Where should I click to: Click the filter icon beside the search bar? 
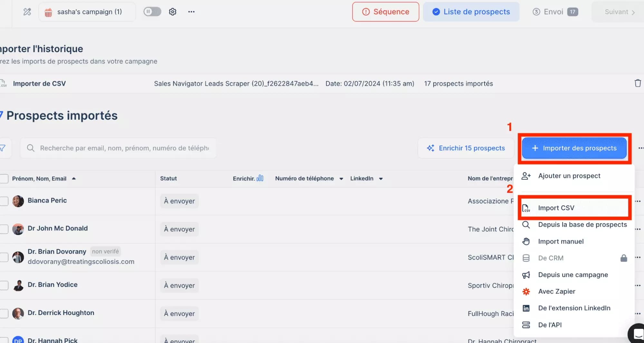3,148
